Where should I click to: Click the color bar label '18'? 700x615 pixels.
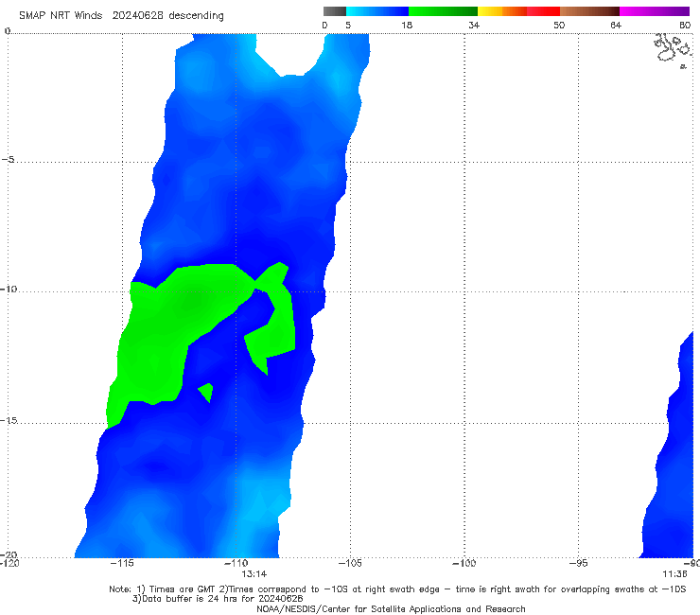pyautogui.click(x=407, y=25)
